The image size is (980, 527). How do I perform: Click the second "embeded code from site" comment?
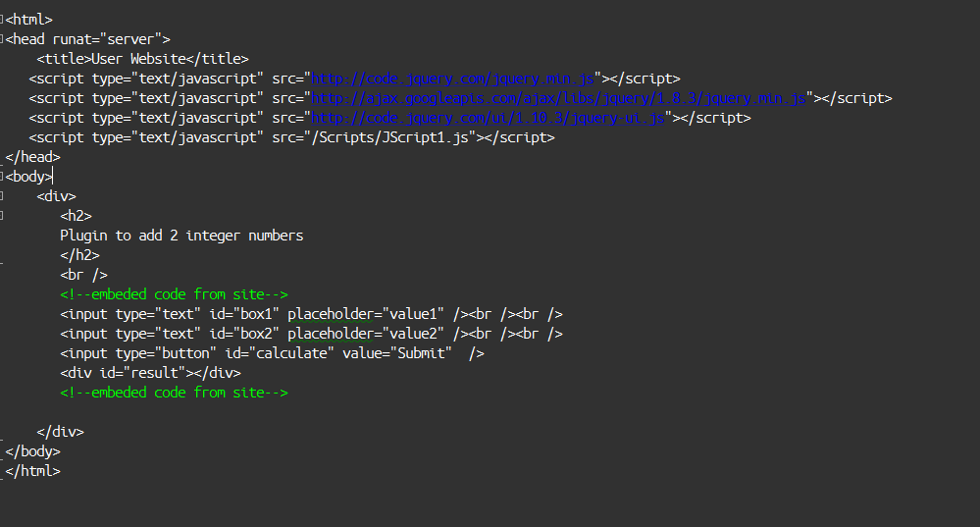coord(174,393)
